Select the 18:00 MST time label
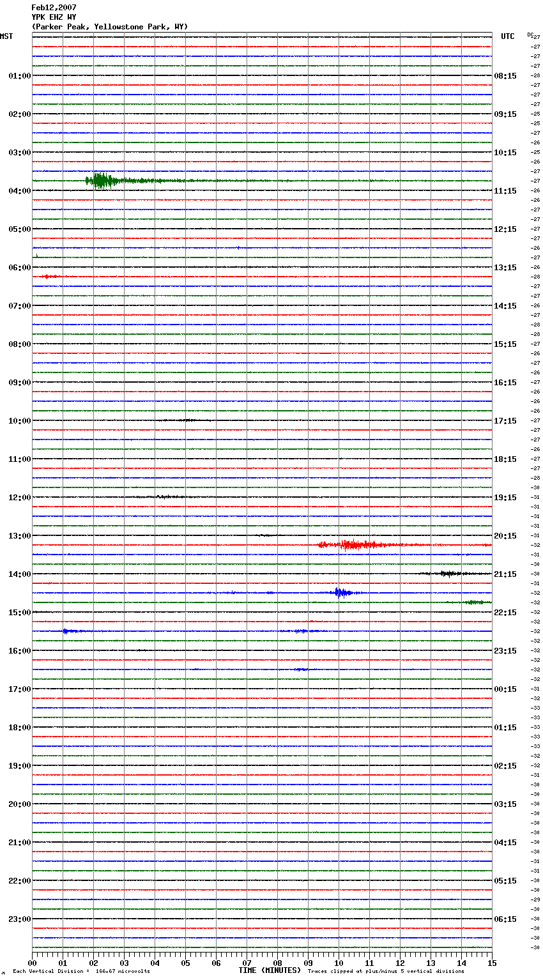The width and height of the screenshot is (543, 980). click(x=19, y=728)
